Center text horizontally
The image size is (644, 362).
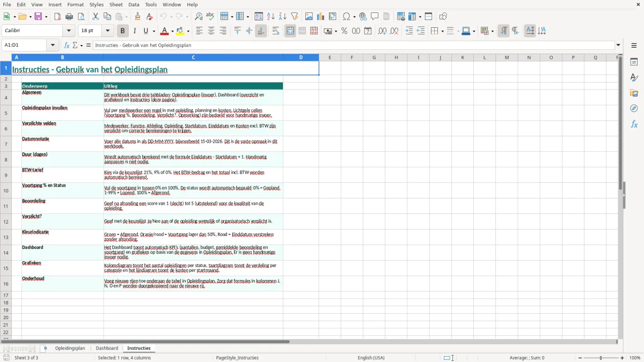coord(211,31)
